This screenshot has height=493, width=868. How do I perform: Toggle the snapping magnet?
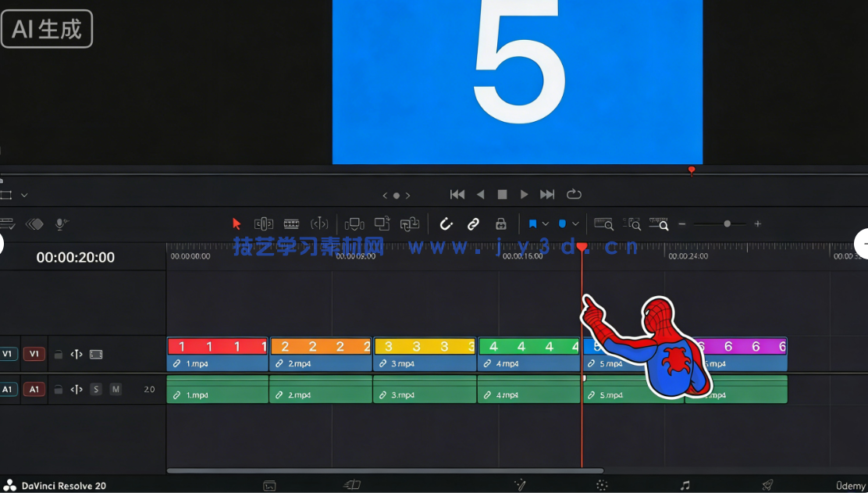[446, 223]
